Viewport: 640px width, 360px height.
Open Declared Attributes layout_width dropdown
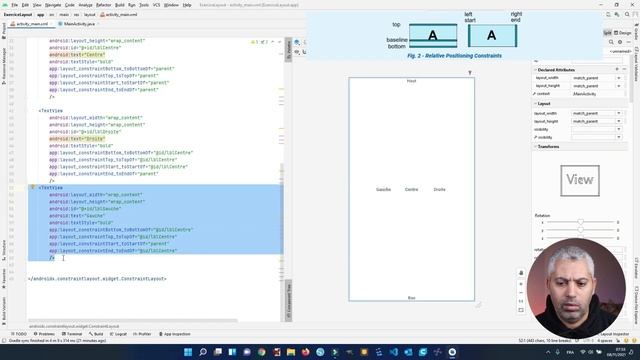[x=619, y=78]
